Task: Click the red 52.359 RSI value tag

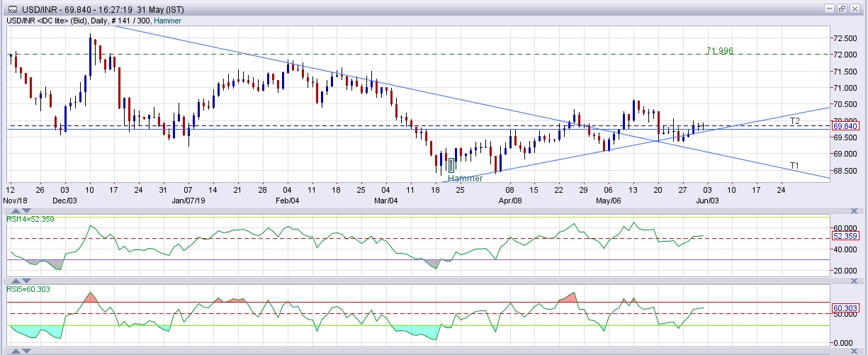Action: tap(847, 236)
